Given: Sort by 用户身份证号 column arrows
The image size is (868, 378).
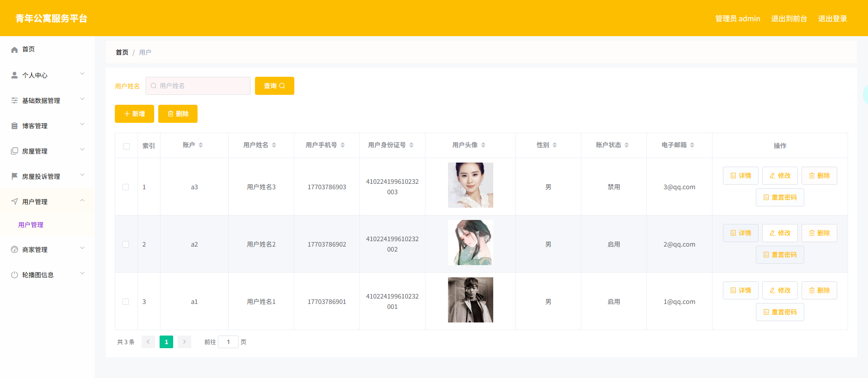Looking at the screenshot, I should click(x=411, y=145).
